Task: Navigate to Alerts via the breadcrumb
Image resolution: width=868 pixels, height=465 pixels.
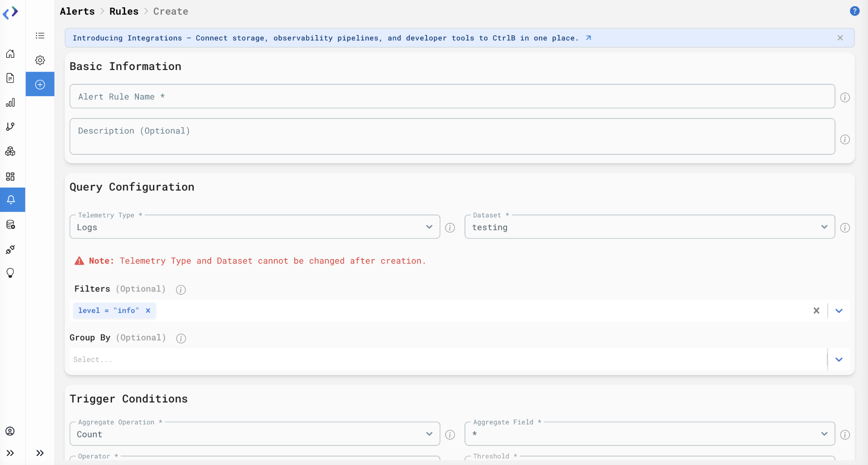Action: coord(77,11)
